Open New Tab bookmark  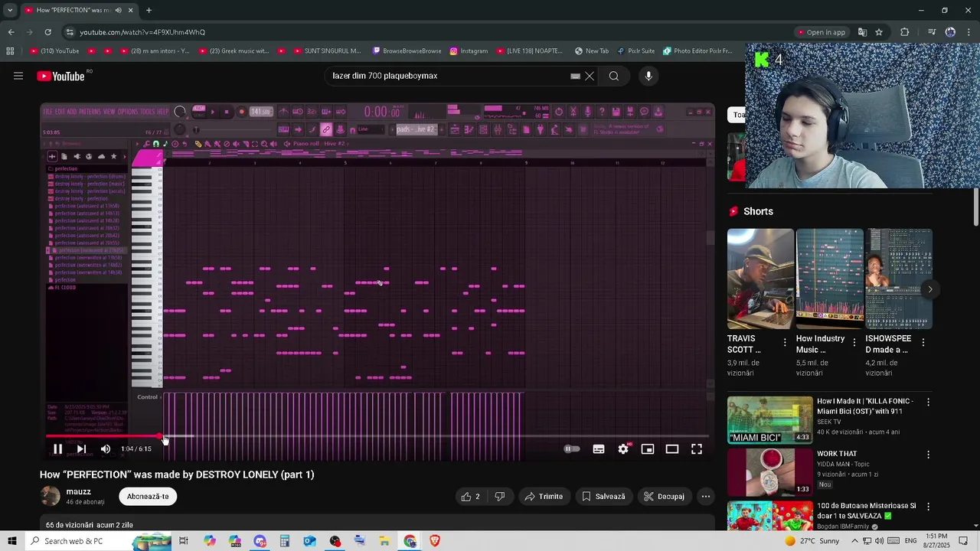(x=591, y=51)
